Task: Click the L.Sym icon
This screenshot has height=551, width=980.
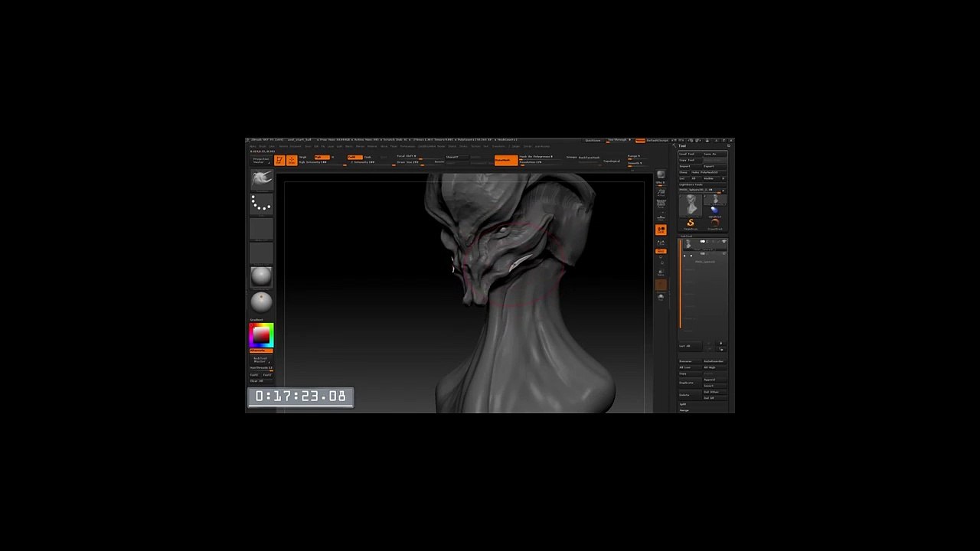Action: tap(661, 242)
